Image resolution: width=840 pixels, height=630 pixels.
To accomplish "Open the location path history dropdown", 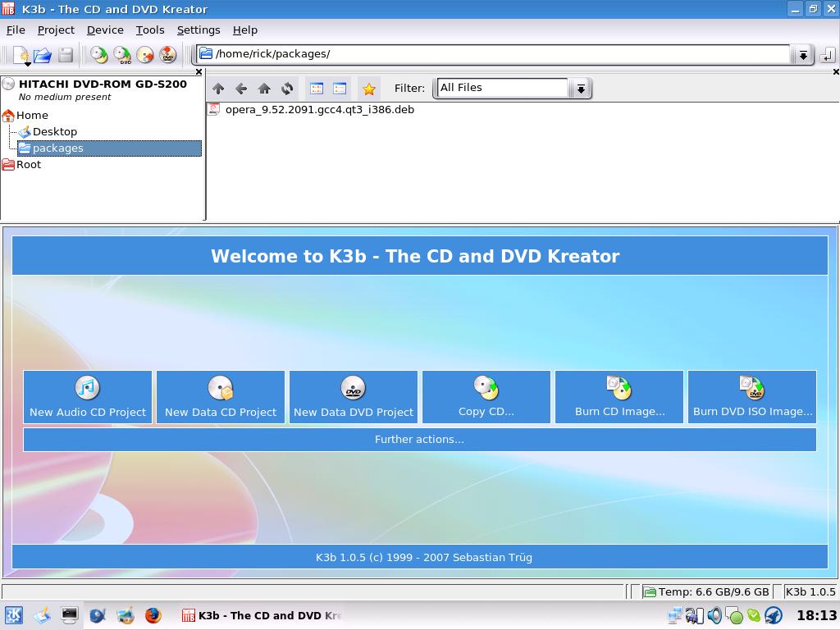I will (802, 55).
